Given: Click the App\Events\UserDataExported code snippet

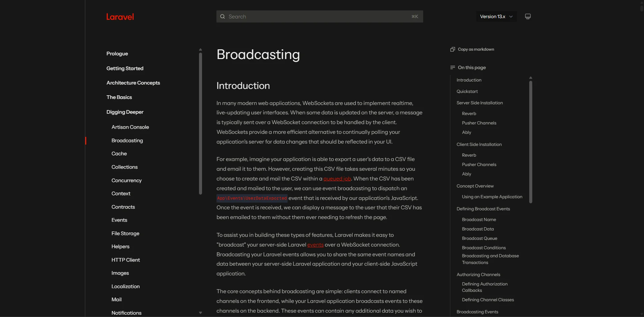Looking at the screenshot, I should [x=252, y=198].
